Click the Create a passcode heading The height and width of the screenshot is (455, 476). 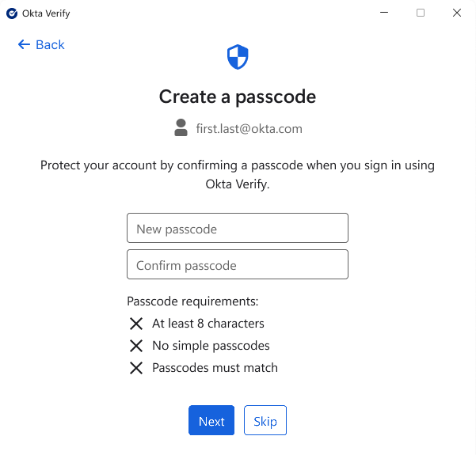(x=238, y=97)
